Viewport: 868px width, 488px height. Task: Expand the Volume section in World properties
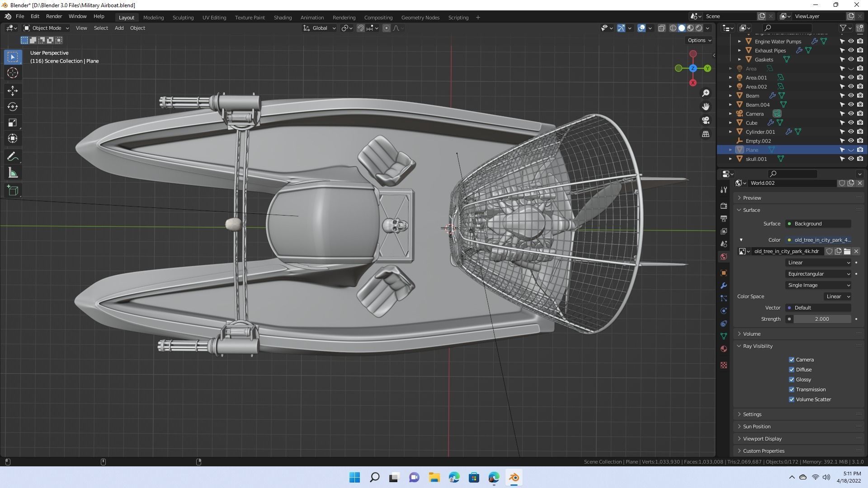click(x=752, y=333)
